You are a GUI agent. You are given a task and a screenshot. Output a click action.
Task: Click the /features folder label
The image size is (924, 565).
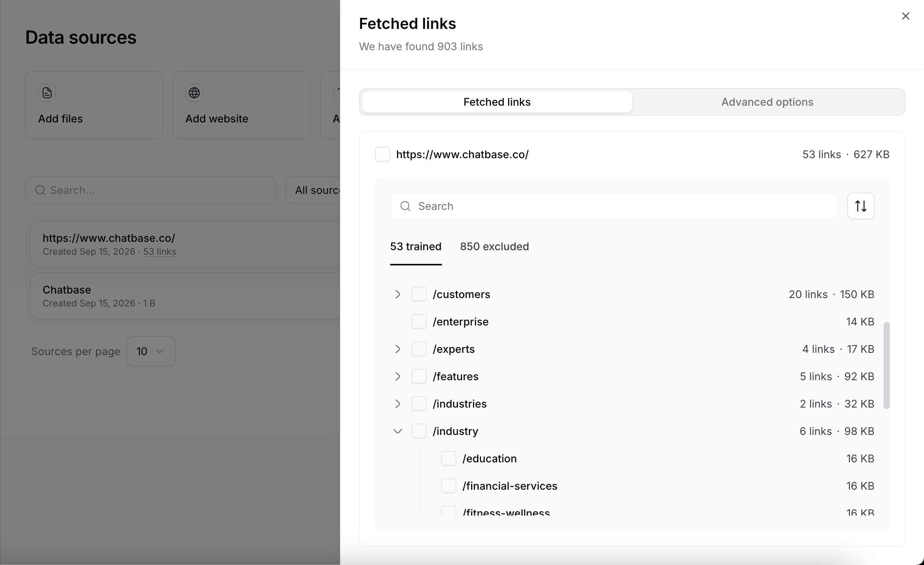pyautogui.click(x=456, y=376)
